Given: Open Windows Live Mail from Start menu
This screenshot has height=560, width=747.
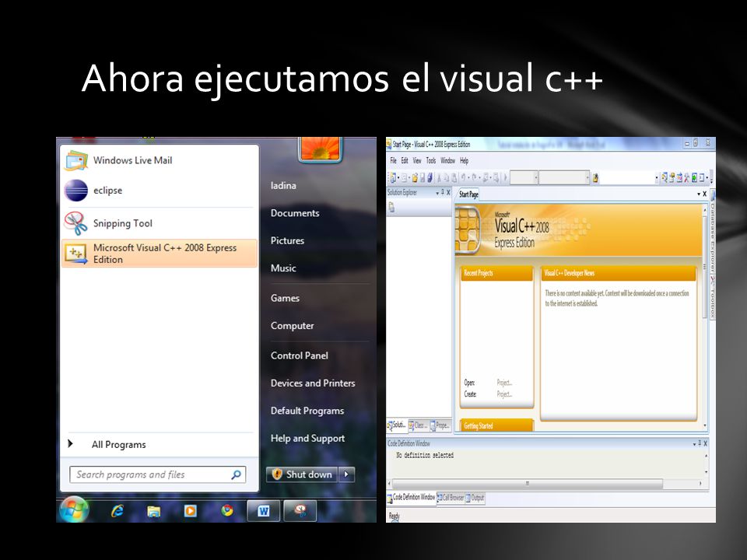Looking at the screenshot, I should pyautogui.click(x=160, y=160).
